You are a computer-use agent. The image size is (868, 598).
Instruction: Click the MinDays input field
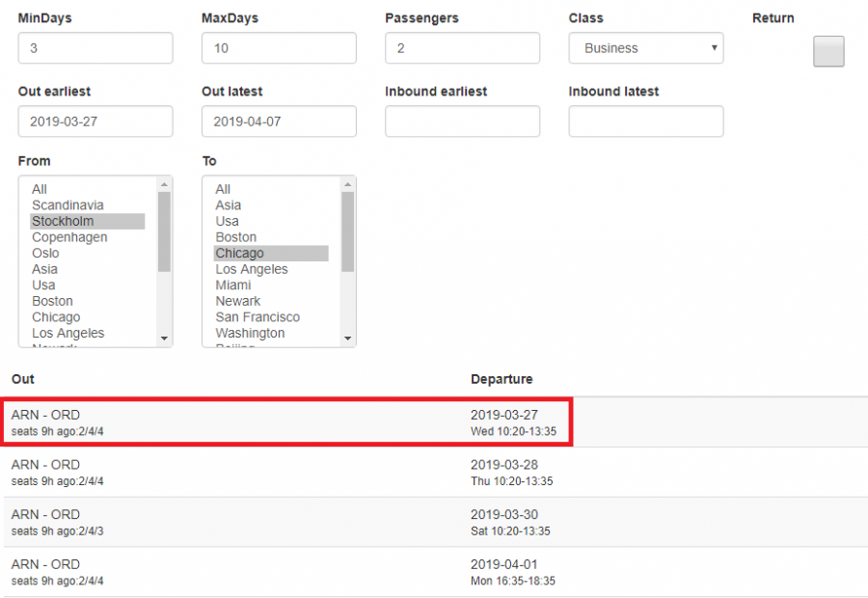pyautogui.click(x=95, y=48)
